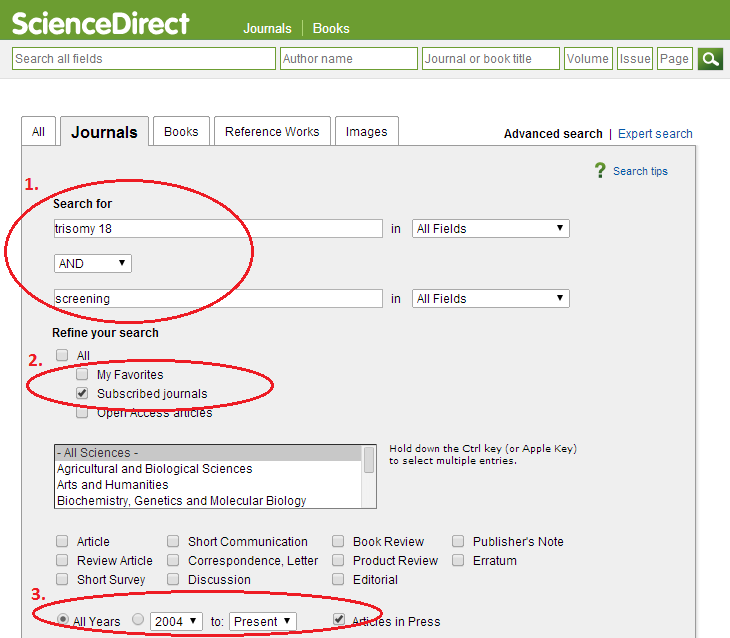Select Agricultural and Biological Sciences in list
This screenshot has height=638, width=730.
(x=154, y=469)
